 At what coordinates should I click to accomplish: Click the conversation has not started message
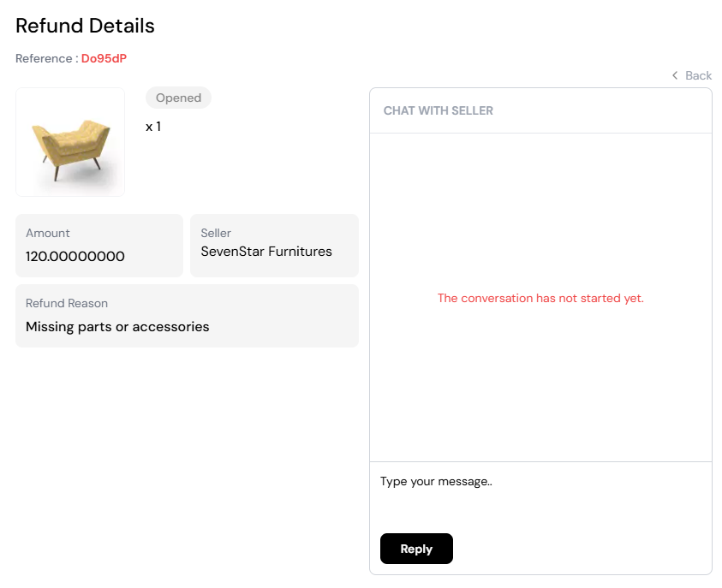tap(540, 298)
